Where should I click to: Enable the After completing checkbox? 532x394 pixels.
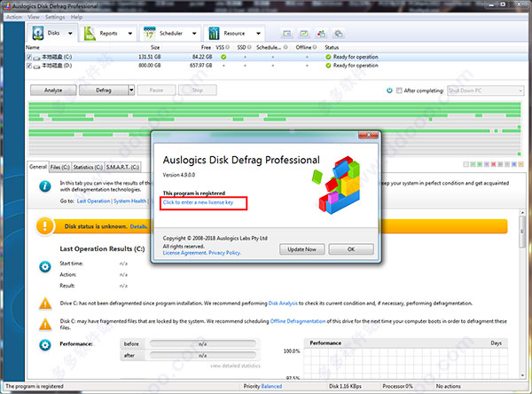point(400,90)
